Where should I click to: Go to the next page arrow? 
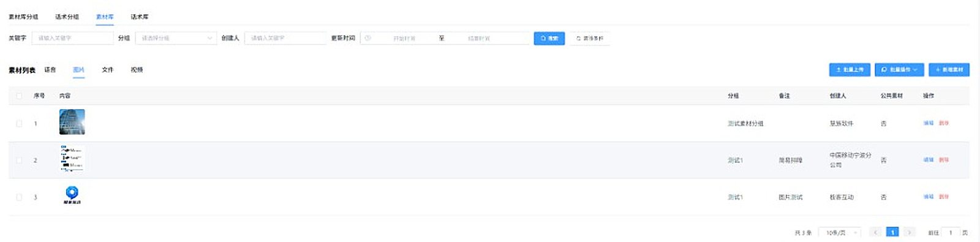[x=910, y=232]
